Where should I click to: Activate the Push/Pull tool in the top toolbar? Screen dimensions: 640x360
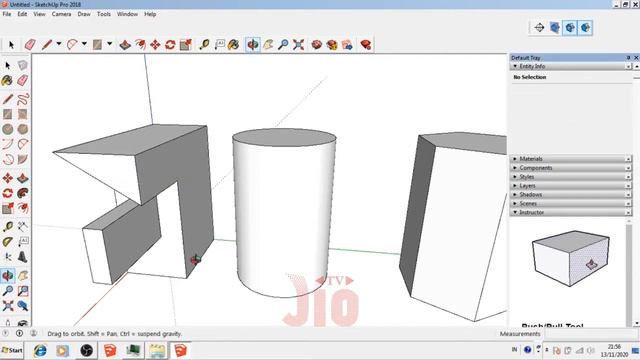tap(125, 44)
